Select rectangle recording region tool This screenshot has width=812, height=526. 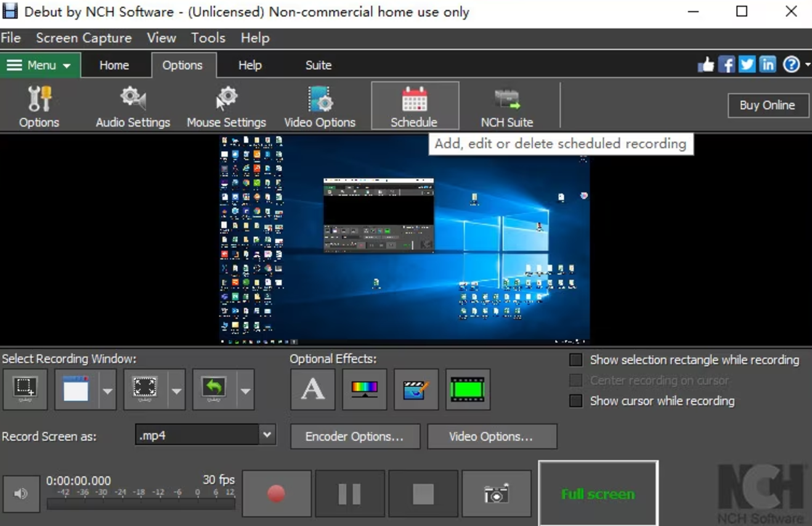pos(25,389)
